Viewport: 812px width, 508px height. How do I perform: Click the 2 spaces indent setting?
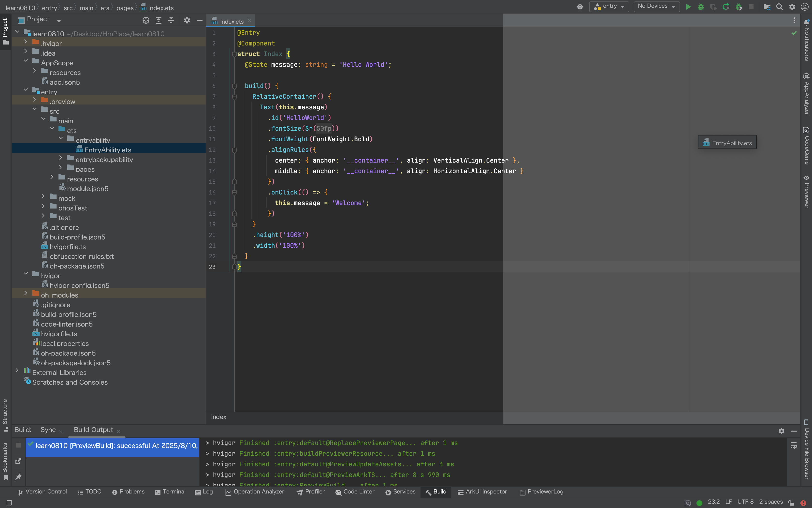pos(771,502)
